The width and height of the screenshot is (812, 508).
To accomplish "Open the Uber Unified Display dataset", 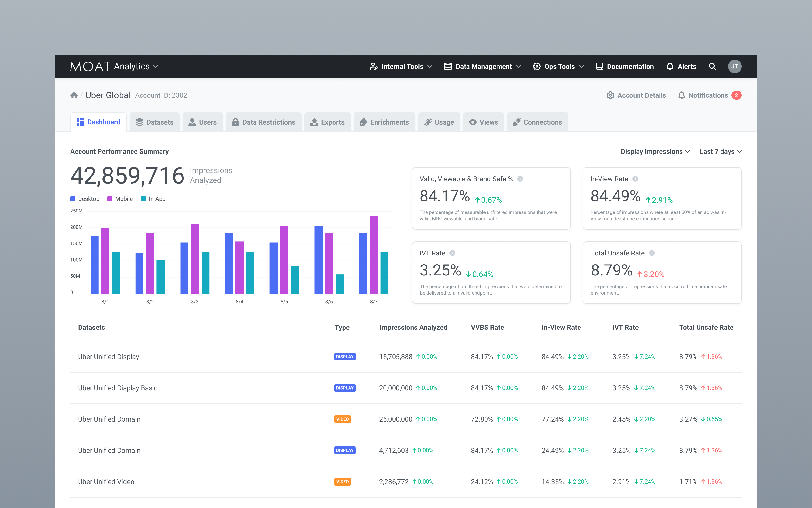I will pyautogui.click(x=108, y=357).
